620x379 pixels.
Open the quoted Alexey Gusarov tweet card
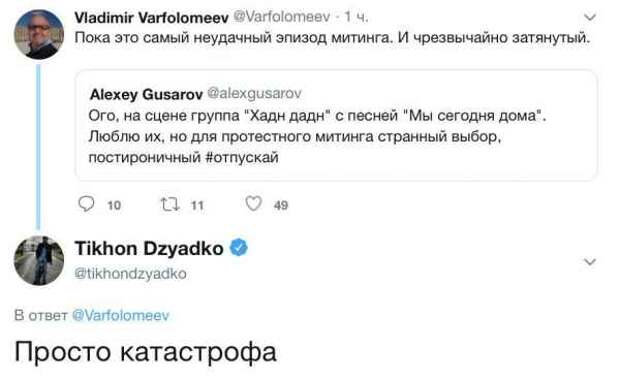point(336,125)
